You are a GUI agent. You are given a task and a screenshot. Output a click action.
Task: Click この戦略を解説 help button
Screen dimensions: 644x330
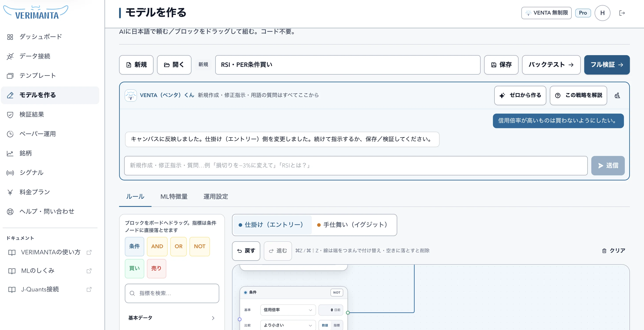tap(578, 95)
